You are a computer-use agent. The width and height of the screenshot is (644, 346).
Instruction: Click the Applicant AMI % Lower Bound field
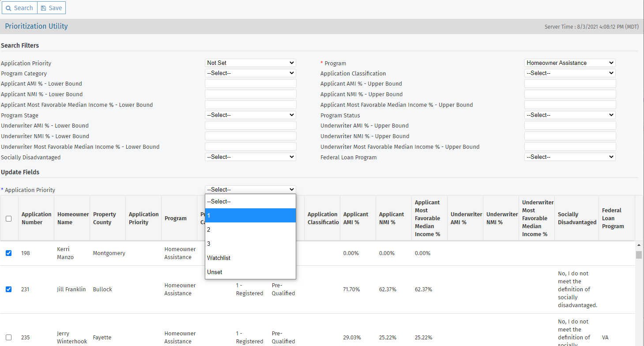[250, 83]
